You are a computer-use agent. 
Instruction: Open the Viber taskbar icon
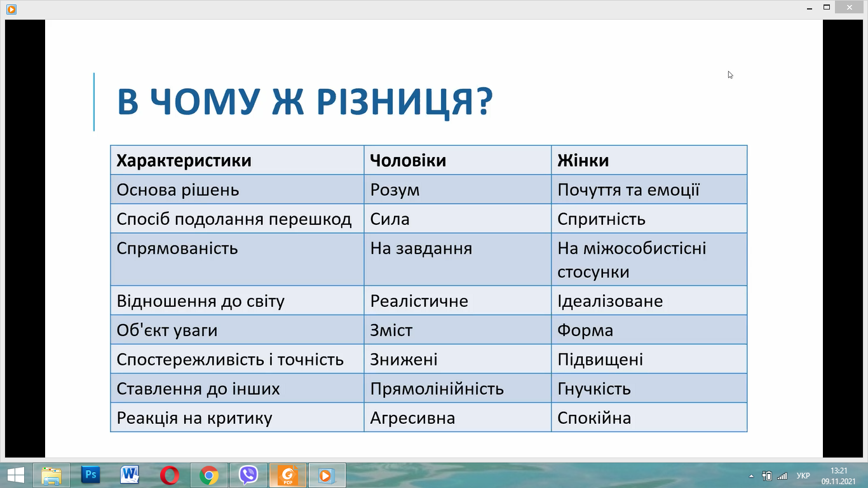point(248,475)
